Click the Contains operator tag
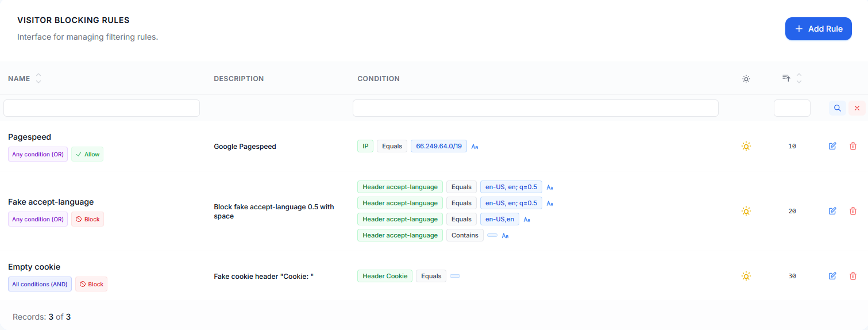868x330 pixels. pyautogui.click(x=465, y=235)
